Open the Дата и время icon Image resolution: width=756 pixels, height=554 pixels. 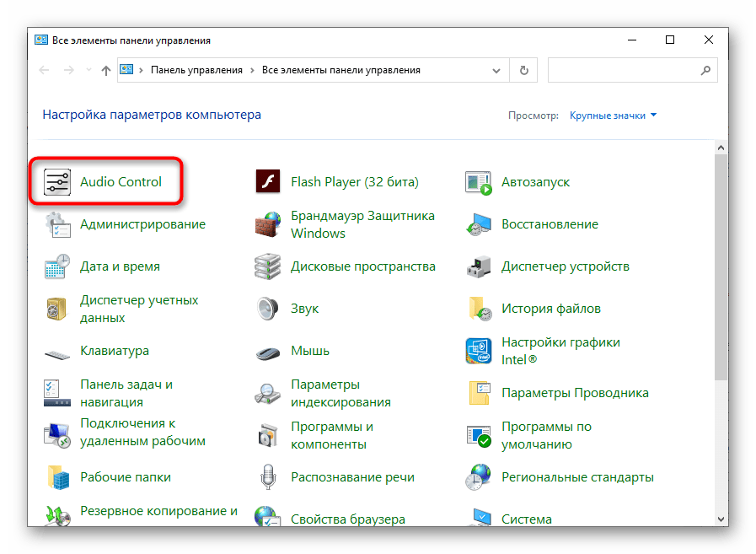point(56,266)
